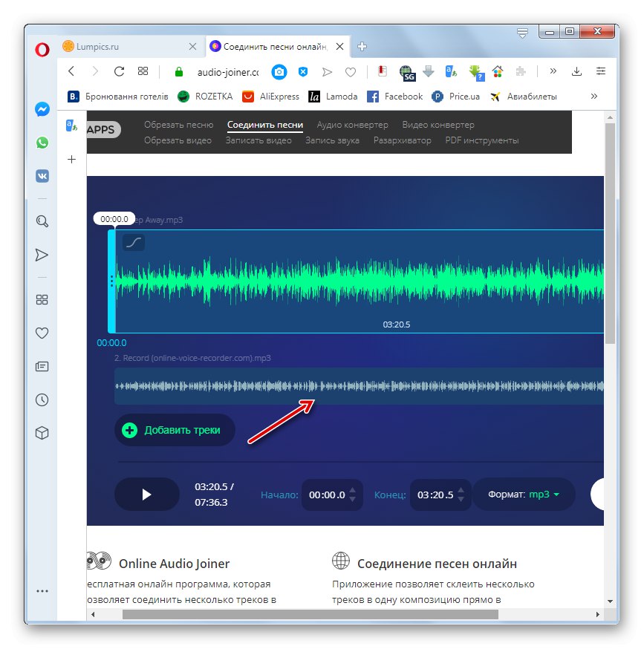
Task: Open the personal news icon in the sidebar
Action: 42,366
